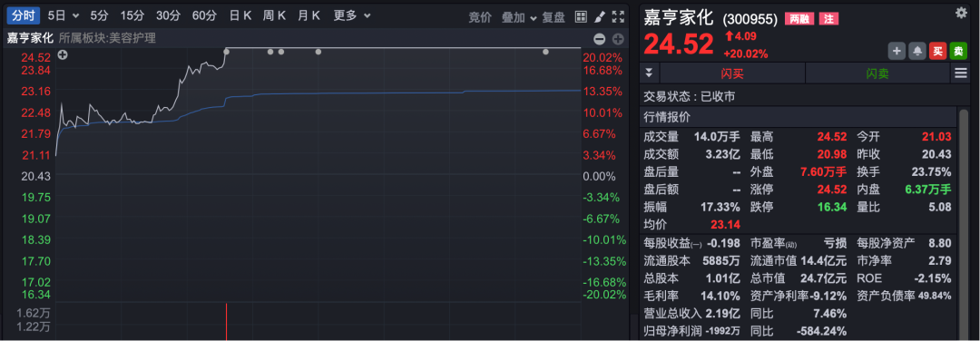The image size is (980, 341).
Task: Open the hamburger menu beside 闪卖
Action: (961, 73)
